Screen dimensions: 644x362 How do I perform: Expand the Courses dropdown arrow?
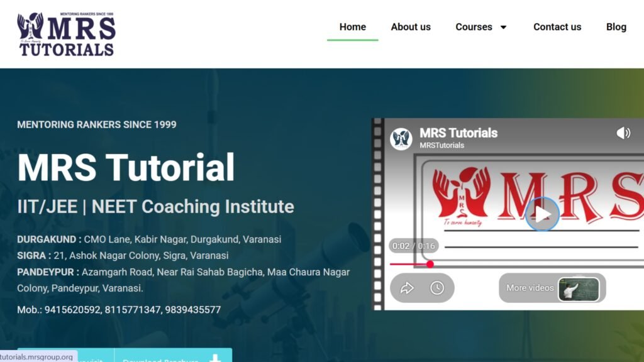(x=503, y=28)
